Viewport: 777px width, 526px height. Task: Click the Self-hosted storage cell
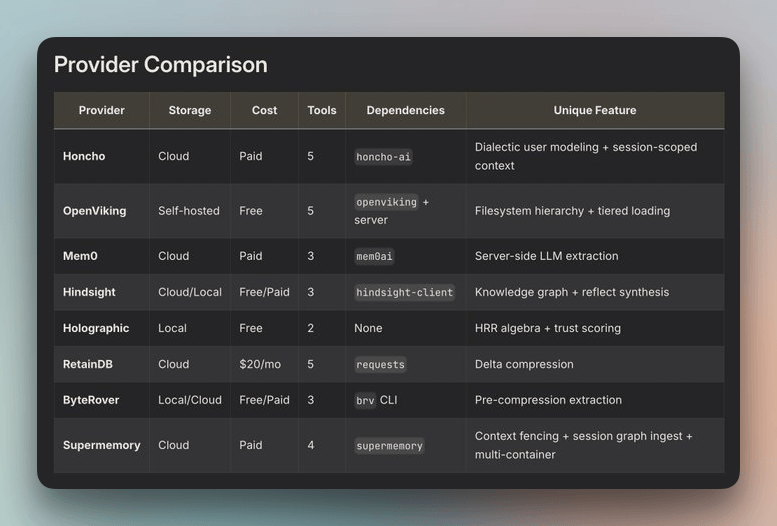[x=189, y=211]
